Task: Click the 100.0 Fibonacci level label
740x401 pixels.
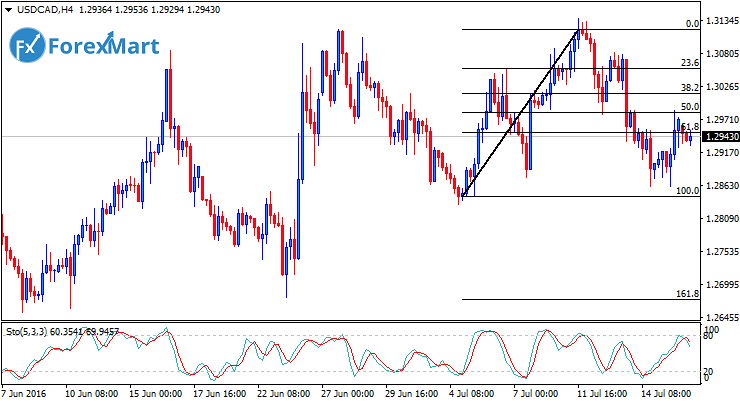Action: tap(687, 190)
